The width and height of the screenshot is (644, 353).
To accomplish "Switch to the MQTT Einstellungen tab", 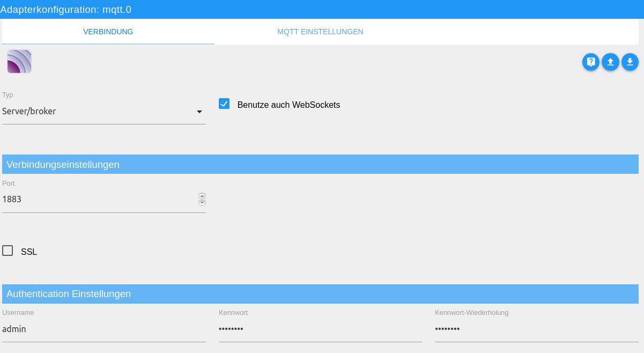I will (x=320, y=32).
